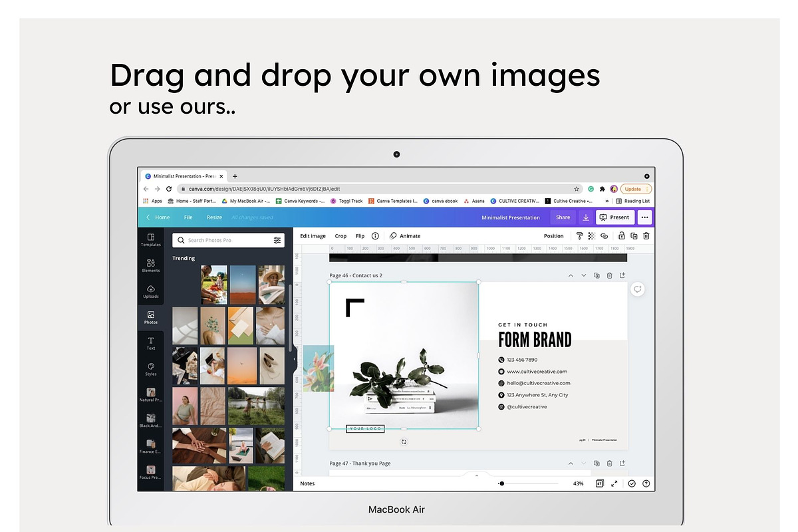Select the Photos sidebar tab
Viewport: 798px width, 532px height.
(151, 318)
